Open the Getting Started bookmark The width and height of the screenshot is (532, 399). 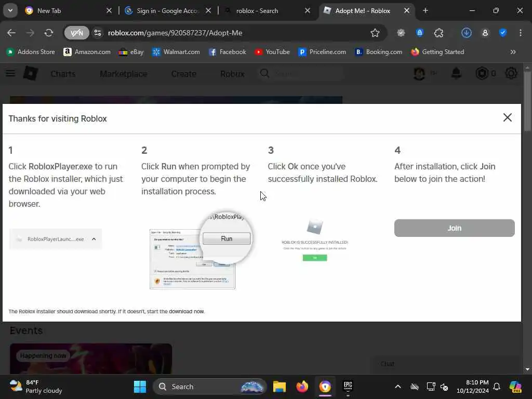coord(437,52)
